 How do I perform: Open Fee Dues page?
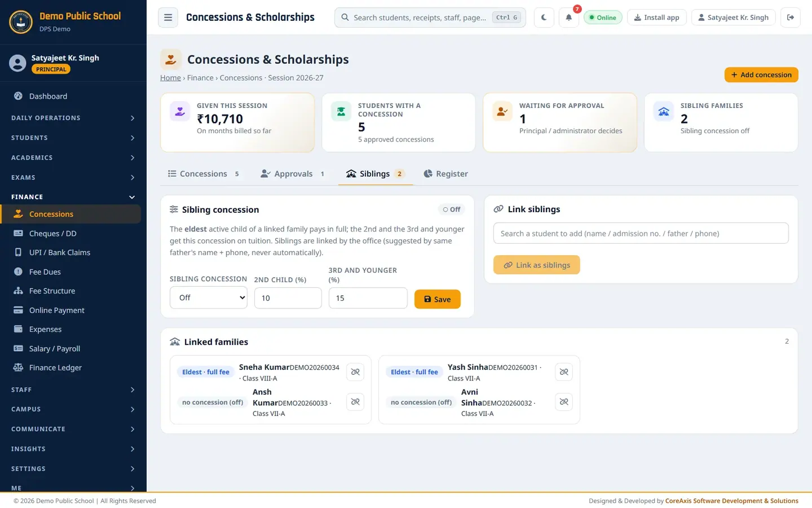coord(70,272)
